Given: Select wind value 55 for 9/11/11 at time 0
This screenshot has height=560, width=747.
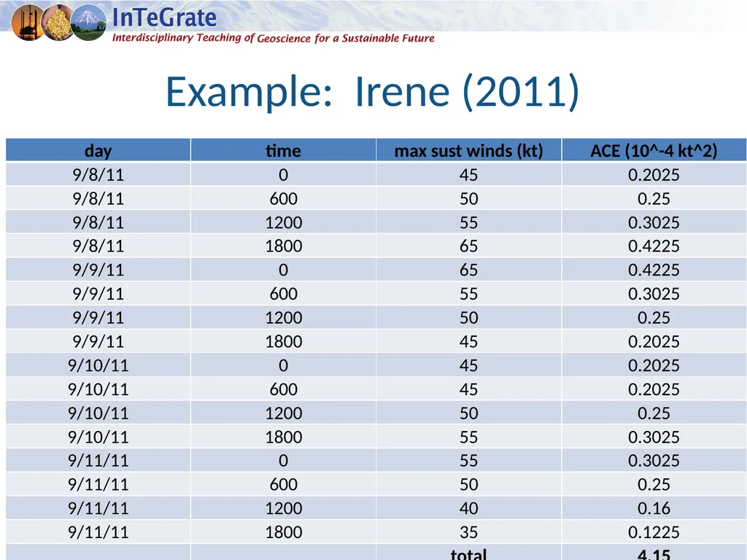Looking at the screenshot, I should coord(469,460).
